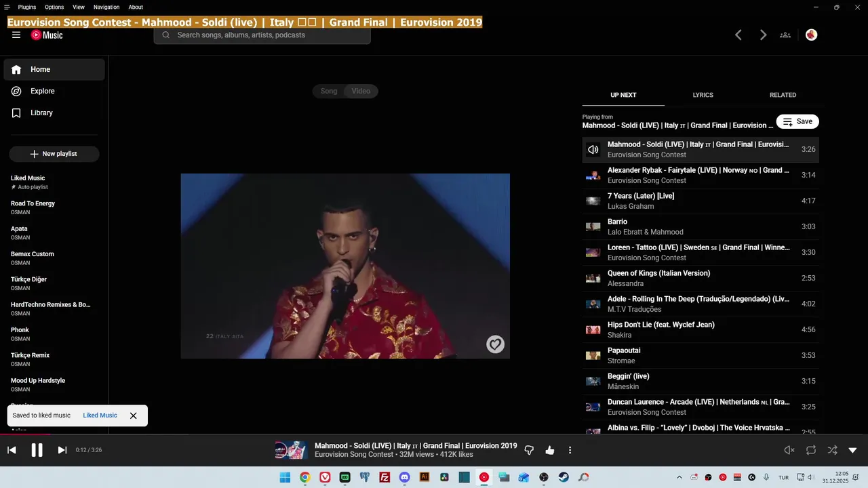868x488 pixels.
Task: Open the account avatar menu
Action: (x=812, y=35)
